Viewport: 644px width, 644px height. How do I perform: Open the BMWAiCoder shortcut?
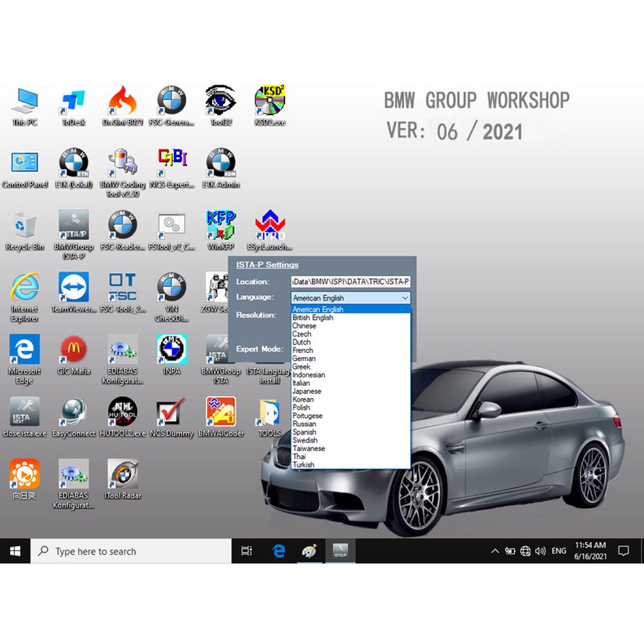[221, 417]
